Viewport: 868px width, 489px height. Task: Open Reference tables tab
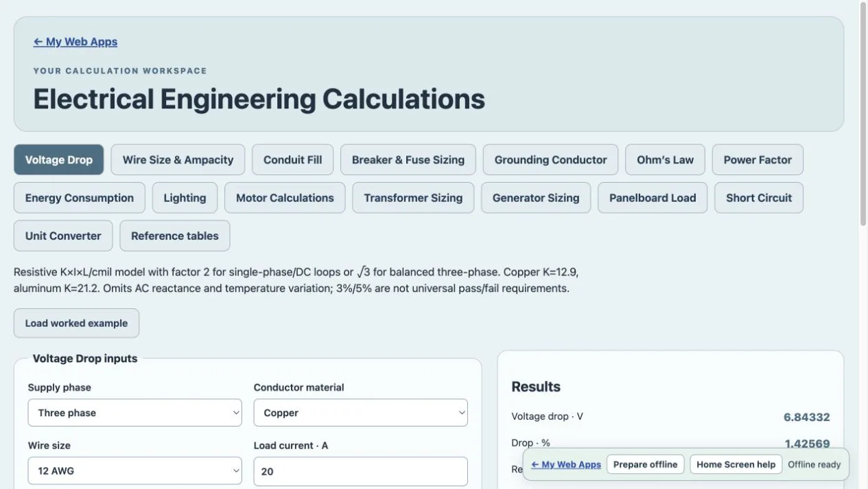[175, 236]
